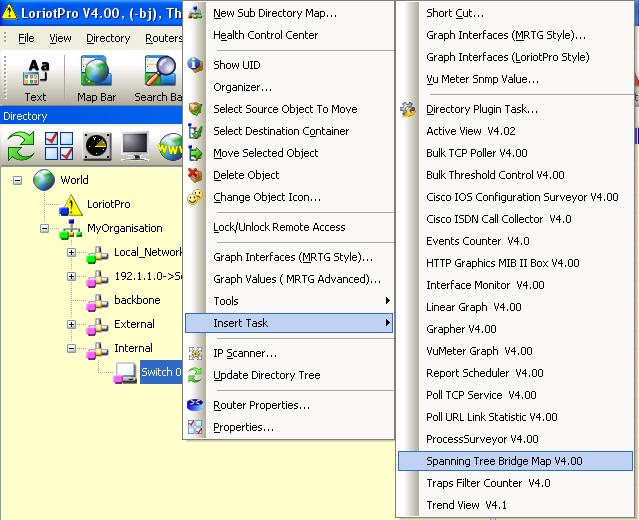Open the Directory menu
Screen dimensions: 639x520
[108, 38]
